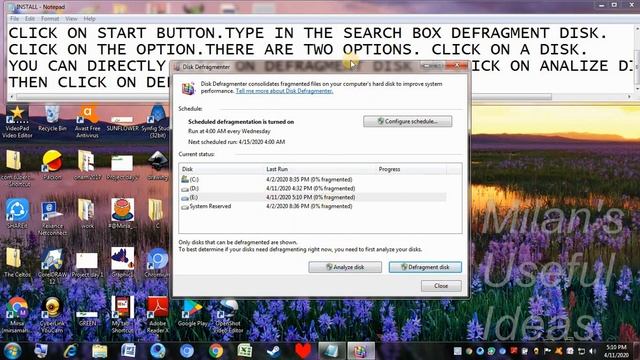Launch the Adobe Reader X shortcut

(158, 315)
